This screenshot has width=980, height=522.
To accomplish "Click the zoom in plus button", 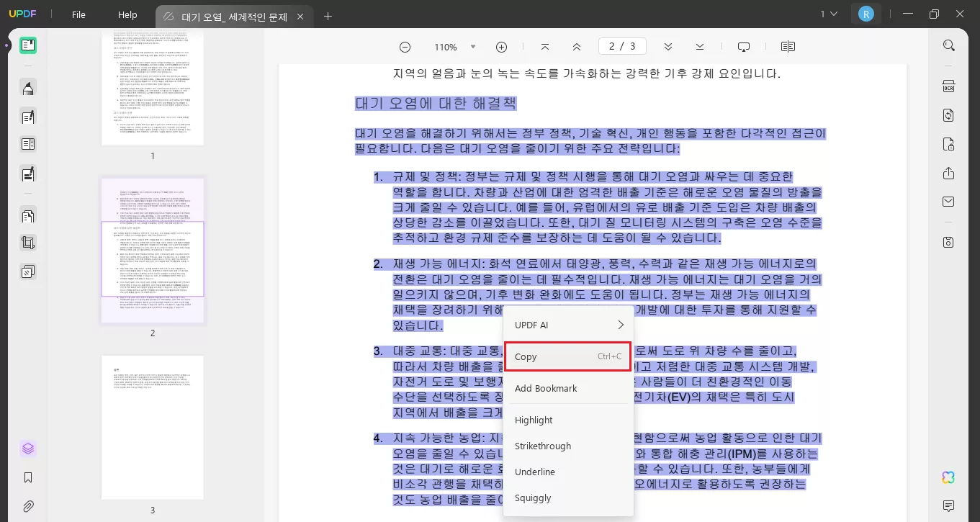I will point(501,47).
